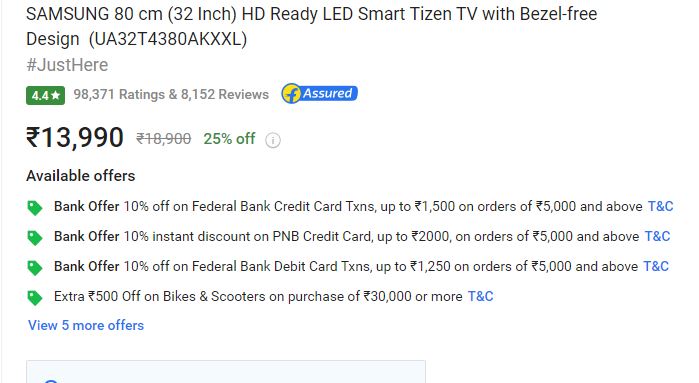
Task: Click the green 4.4 star rating badge
Action: pos(45,95)
